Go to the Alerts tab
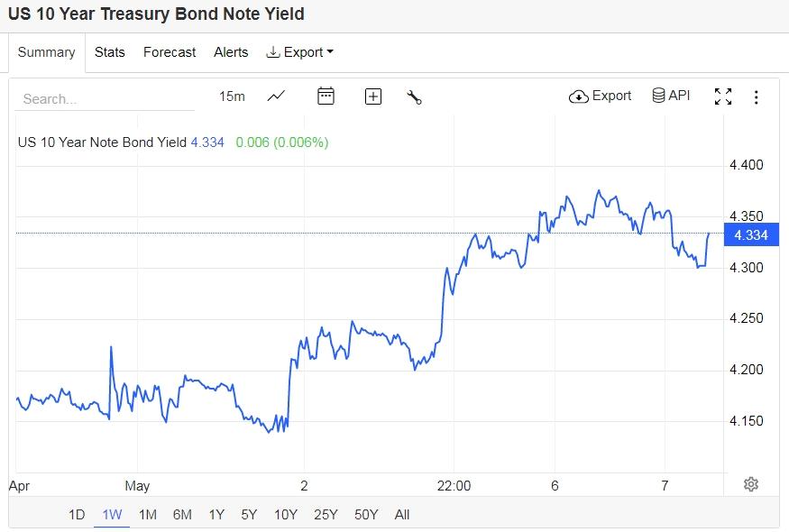Image resolution: width=789 pixels, height=532 pixels. pos(231,52)
